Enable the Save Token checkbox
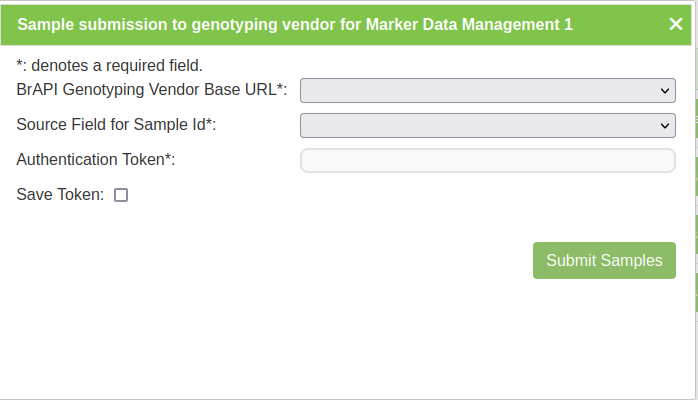Screen dimensions: 698x400 pyautogui.click(x=121, y=195)
